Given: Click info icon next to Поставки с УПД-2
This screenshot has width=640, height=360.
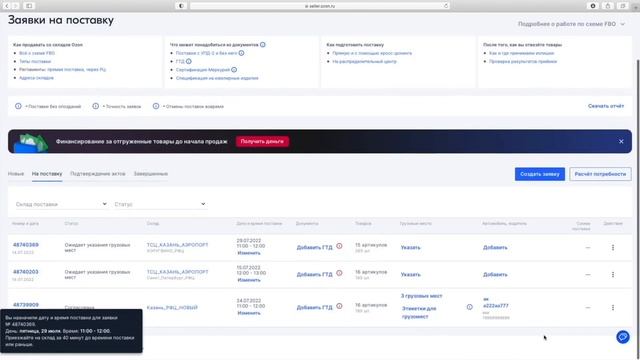Looking at the screenshot, I should [x=241, y=53].
